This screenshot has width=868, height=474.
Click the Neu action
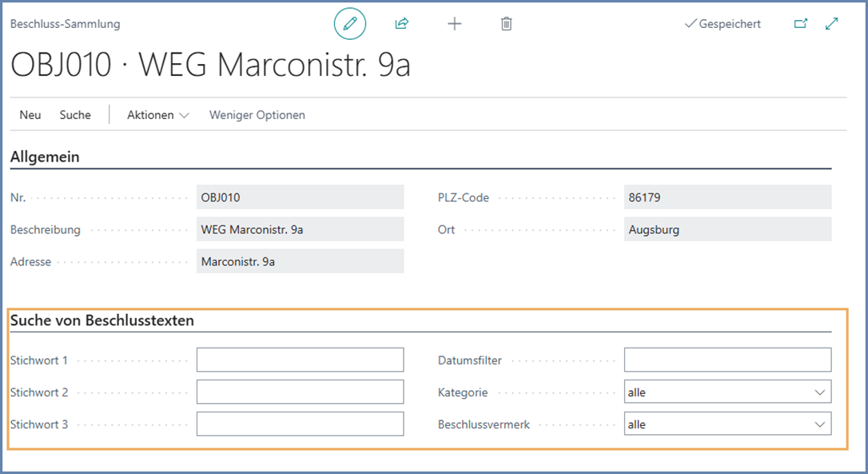[30, 115]
